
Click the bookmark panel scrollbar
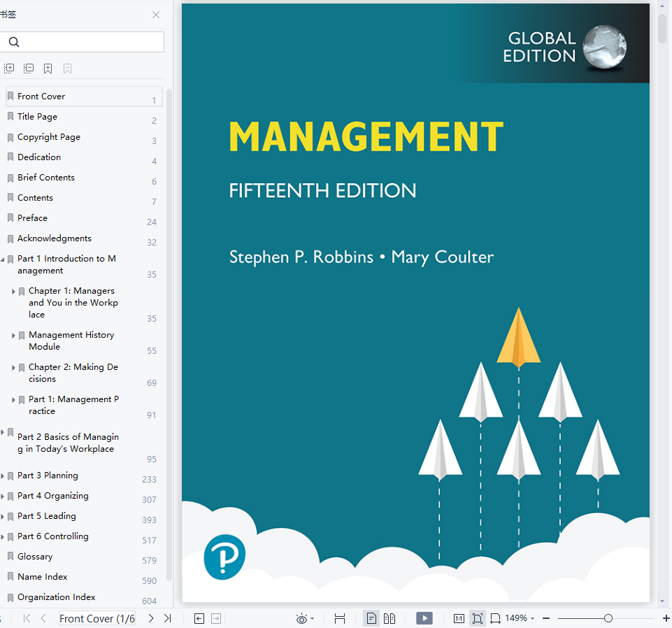coord(169,334)
